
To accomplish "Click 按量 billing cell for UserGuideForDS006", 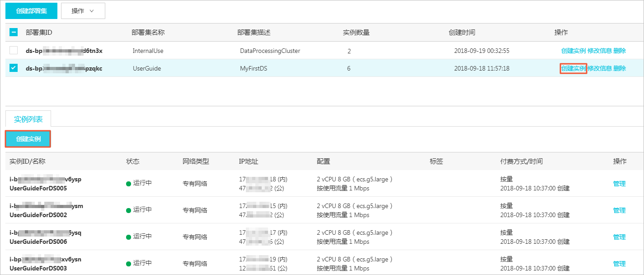I will (507, 232).
